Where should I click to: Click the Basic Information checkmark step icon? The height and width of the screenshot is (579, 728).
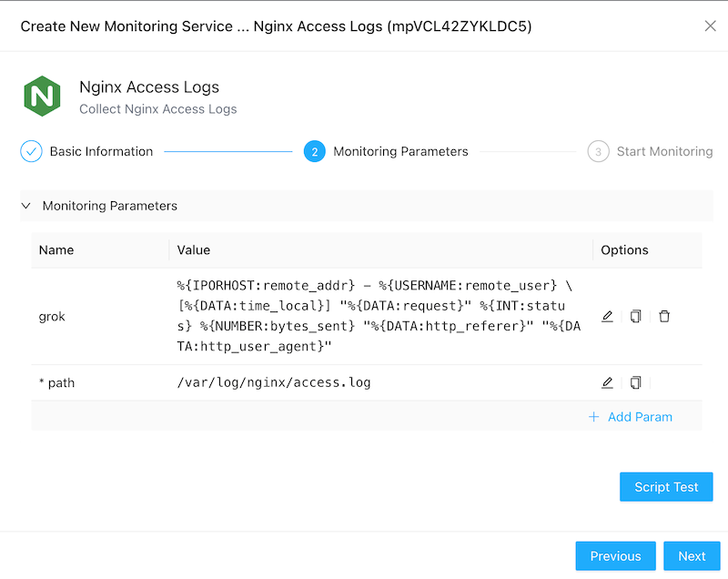31,152
